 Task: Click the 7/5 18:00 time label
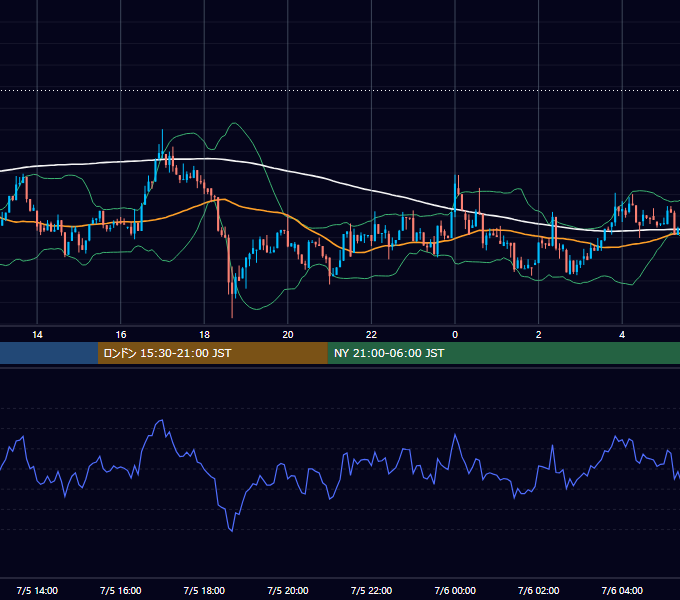pyautogui.click(x=204, y=590)
